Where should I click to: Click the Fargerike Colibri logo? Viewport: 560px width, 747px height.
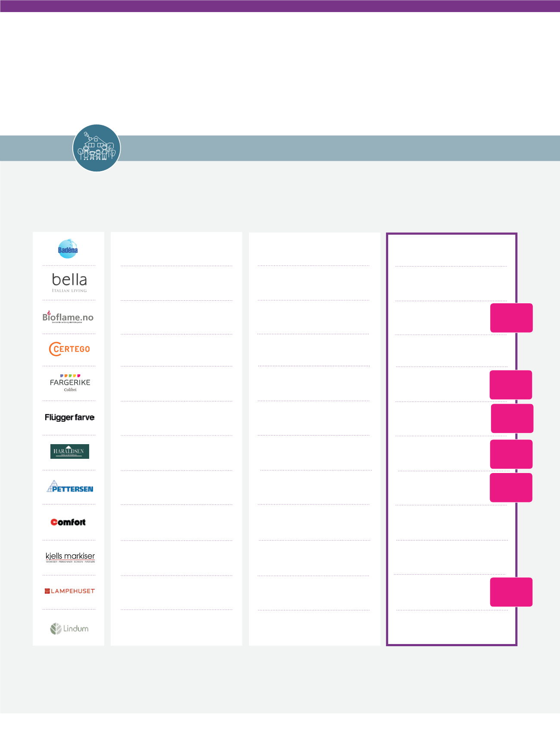[70, 383]
